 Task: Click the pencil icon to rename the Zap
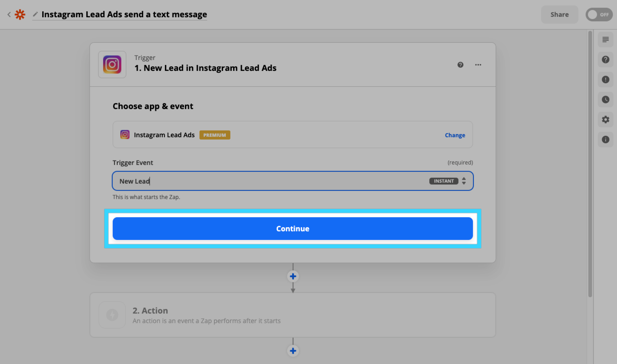[35, 15]
